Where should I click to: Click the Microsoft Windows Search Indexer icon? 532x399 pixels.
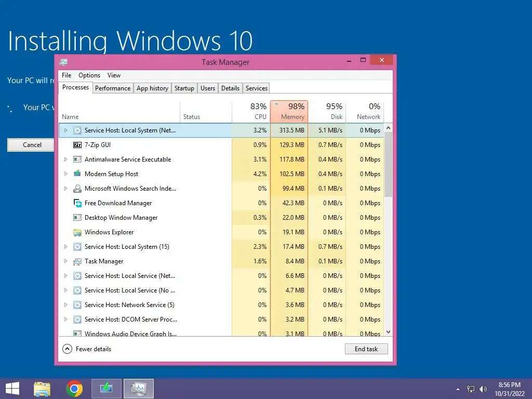[77, 188]
